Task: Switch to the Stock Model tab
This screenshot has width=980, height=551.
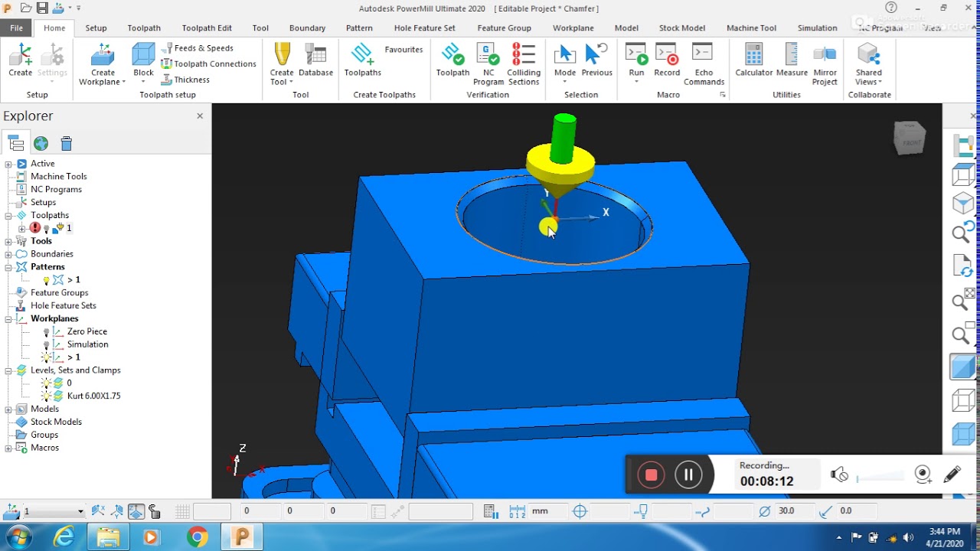Action: pos(682,28)
